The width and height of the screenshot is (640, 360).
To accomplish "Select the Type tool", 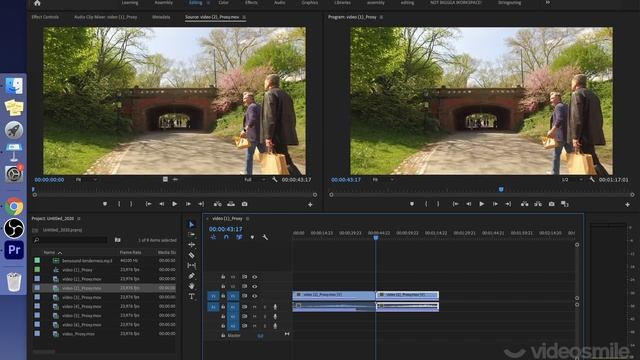I will point(191,296).
